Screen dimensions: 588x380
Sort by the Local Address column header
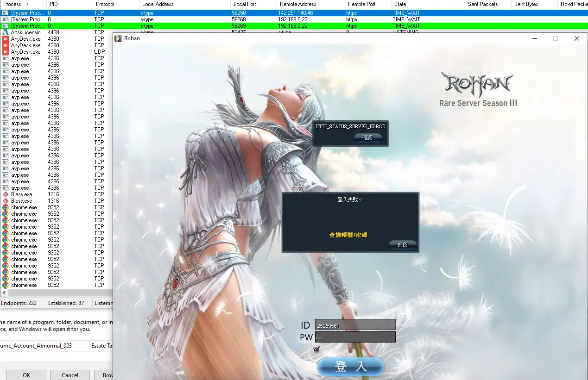pos(184,4)
